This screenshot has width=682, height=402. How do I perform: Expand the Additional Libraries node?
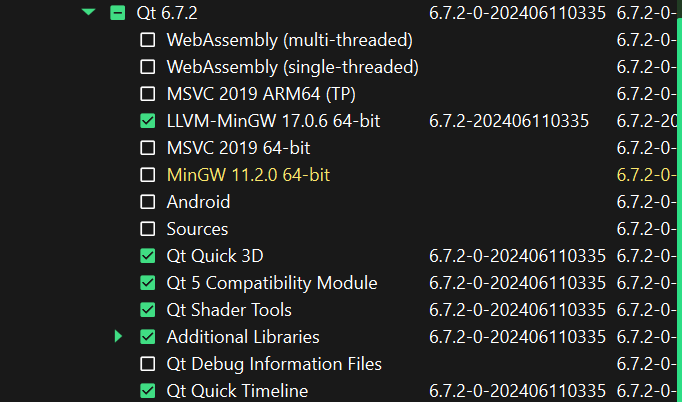click(x=119, y=337)
